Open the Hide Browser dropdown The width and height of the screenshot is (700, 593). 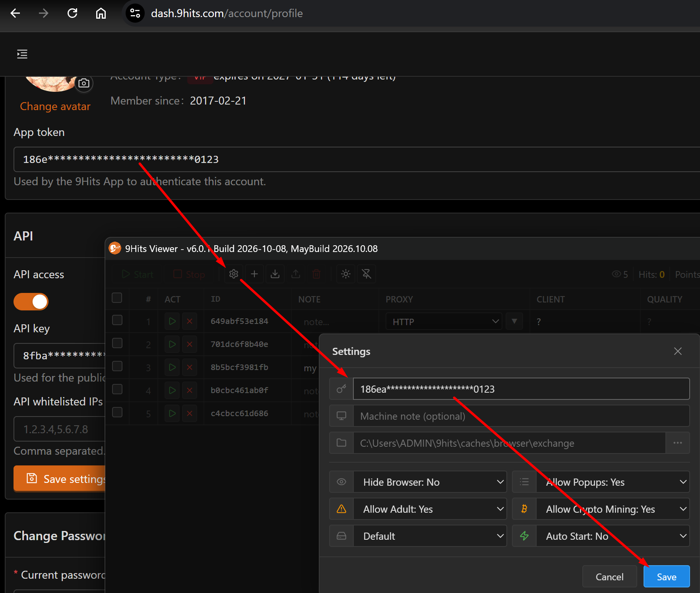430,482
